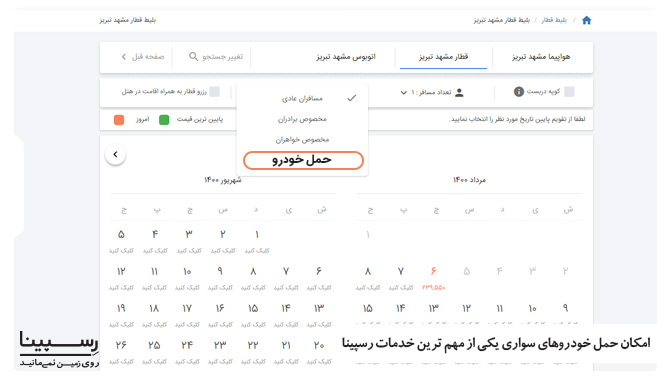Click the کوپه دربست info icon
670x385 pixels.
click(x=519, y=91)
